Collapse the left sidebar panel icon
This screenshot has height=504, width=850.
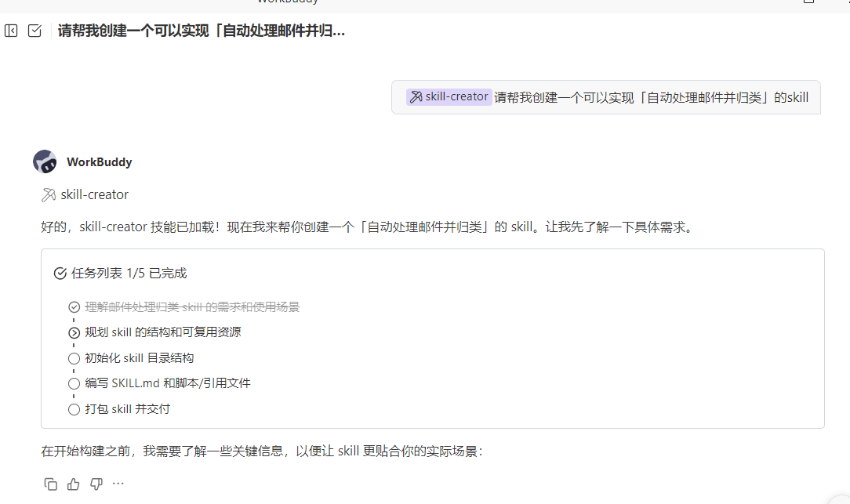(x=11, y=31)
